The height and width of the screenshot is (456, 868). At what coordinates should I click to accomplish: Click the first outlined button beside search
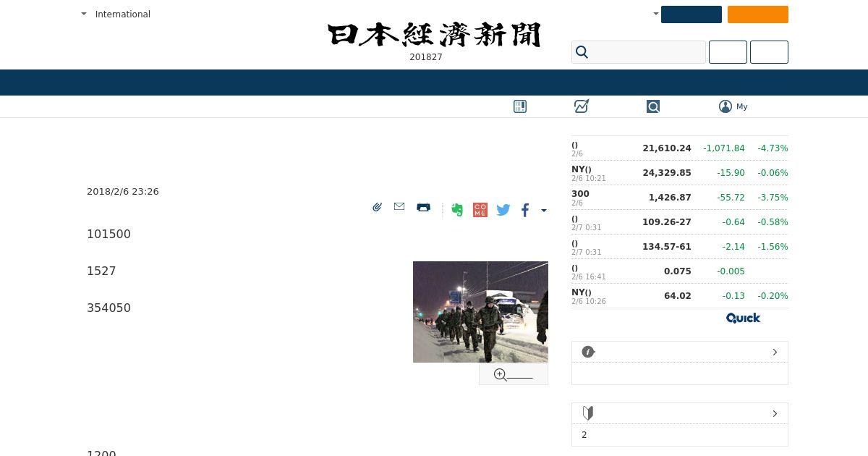click(x=728, y=52)
